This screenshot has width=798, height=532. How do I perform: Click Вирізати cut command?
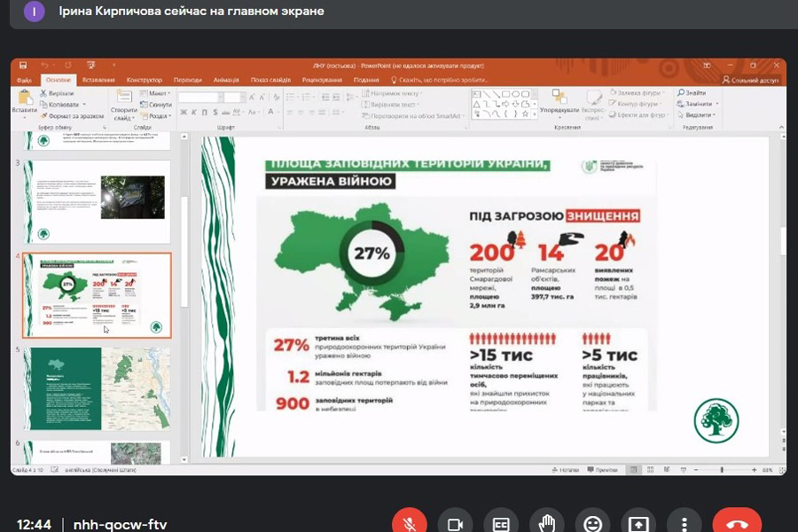click(x=57, y=93)
